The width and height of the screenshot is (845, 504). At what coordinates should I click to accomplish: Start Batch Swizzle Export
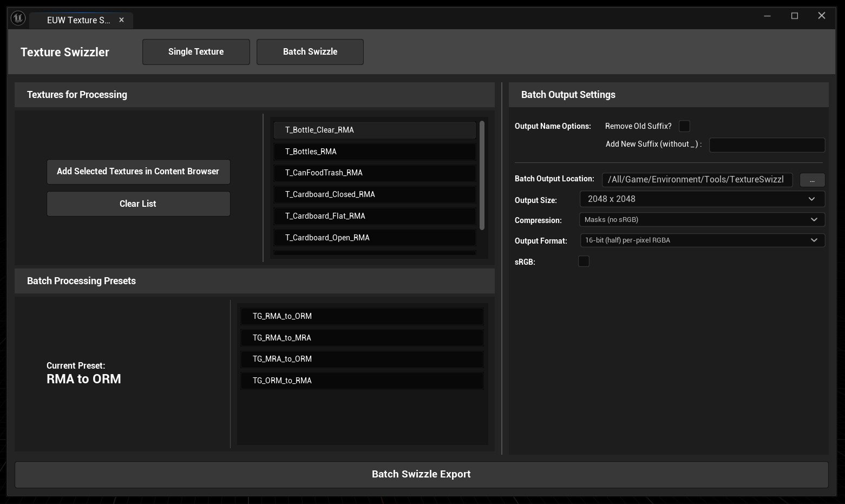point(421,474)
